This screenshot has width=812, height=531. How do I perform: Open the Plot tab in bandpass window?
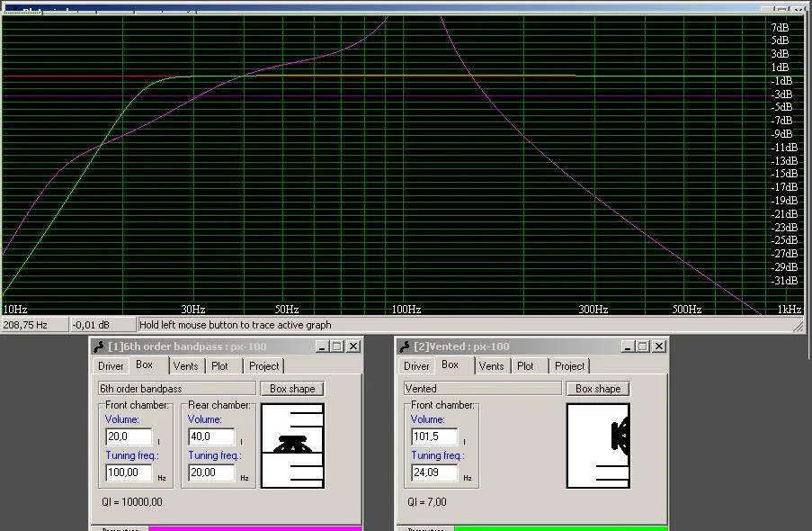(x=219, y=366)
